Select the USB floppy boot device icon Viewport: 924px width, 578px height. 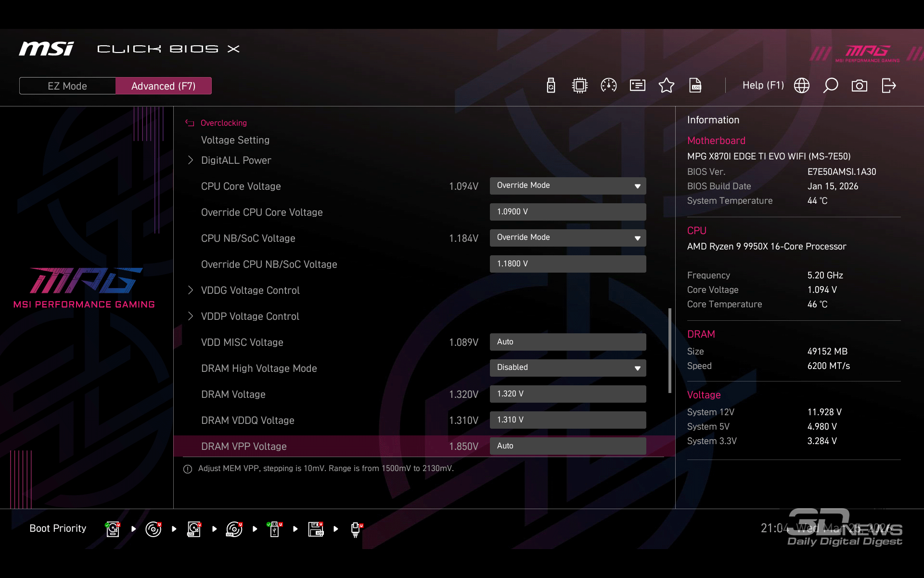(316, 529)
